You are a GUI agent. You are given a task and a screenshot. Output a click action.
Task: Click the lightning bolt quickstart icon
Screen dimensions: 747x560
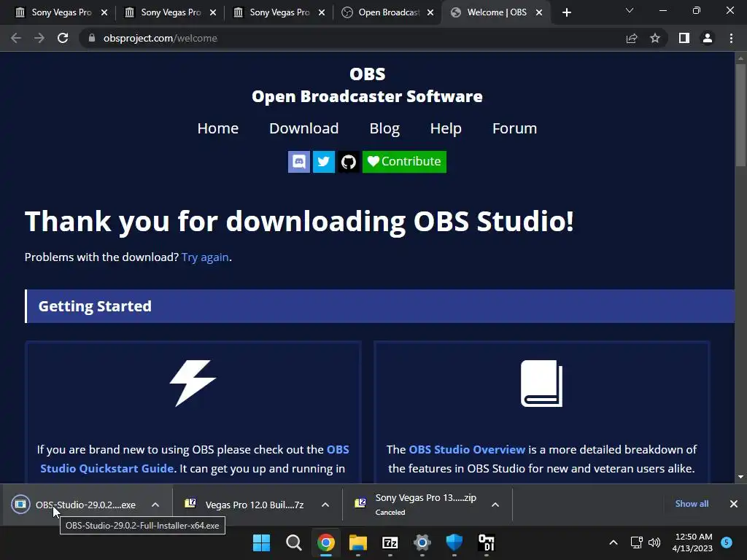pyautogui.click(x=193, y=383)
